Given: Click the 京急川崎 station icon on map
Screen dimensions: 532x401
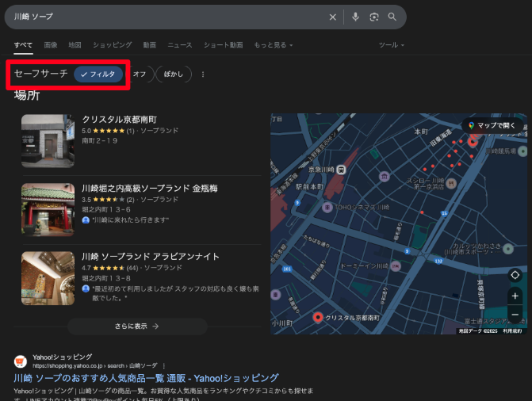Looking at the screenshot, I should click(341, 170).
